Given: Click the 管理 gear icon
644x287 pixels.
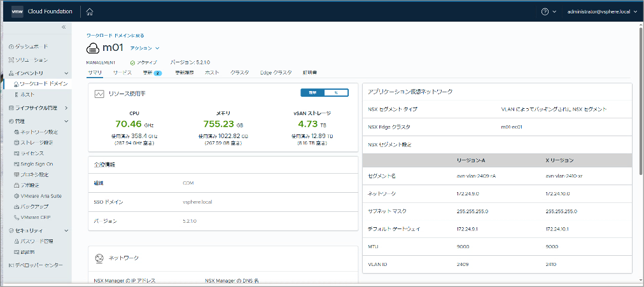Looking at the screenshot, I should (x=11, y=121).
